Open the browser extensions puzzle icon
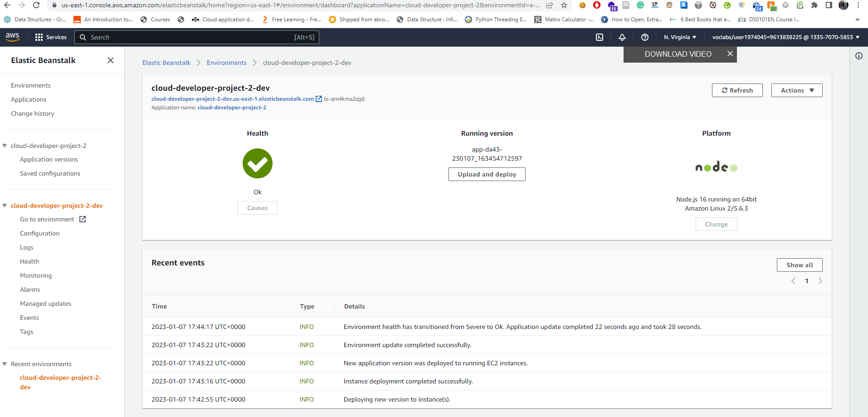Image resolution: width=868 pixels, height=417 pixels. [814, 5]
